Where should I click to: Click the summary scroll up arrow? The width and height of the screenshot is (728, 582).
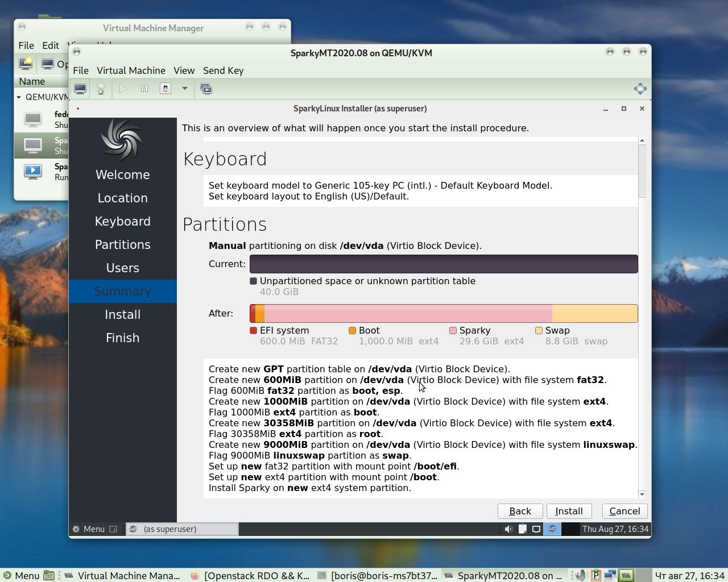pos(642,140)
